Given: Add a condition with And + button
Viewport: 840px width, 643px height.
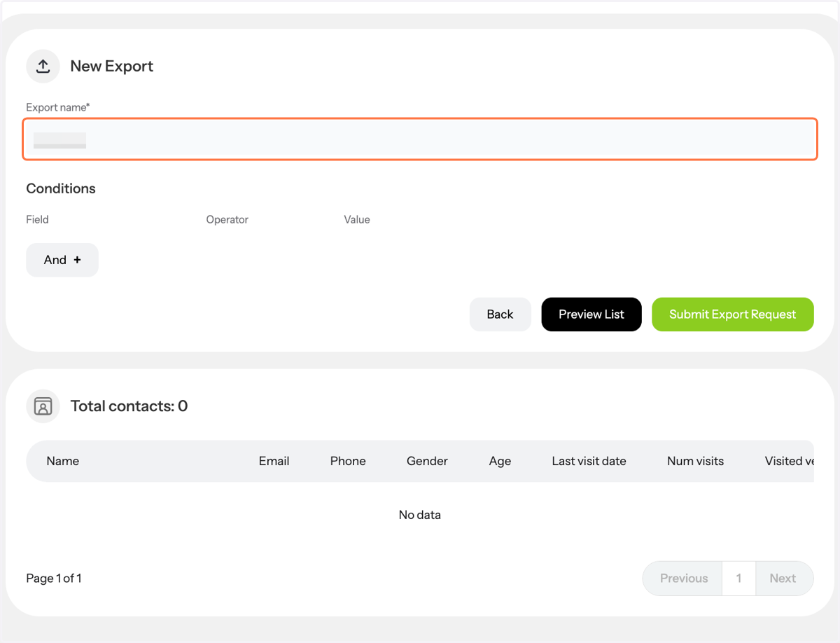Looking at the screenshot, I should pyautogui.click(x=62, y=260).
